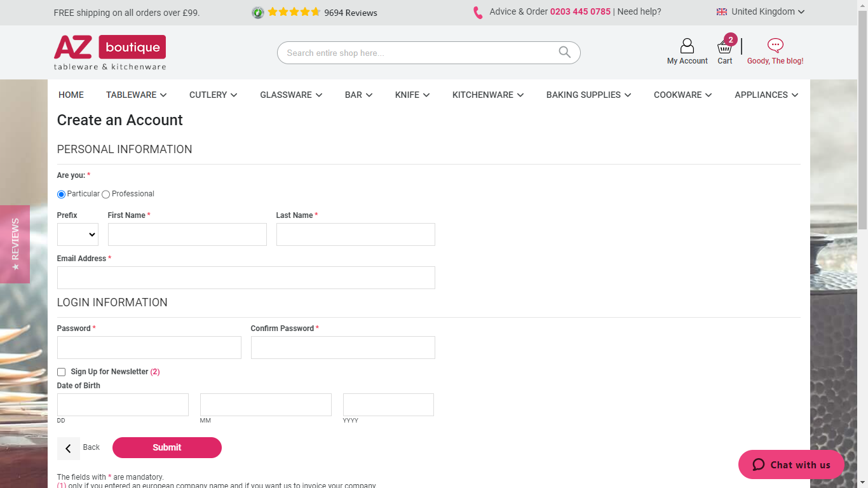The image size is (868, 488).
Task: Click the 0203 445 0785 phone number
Action: pos(580,11)
